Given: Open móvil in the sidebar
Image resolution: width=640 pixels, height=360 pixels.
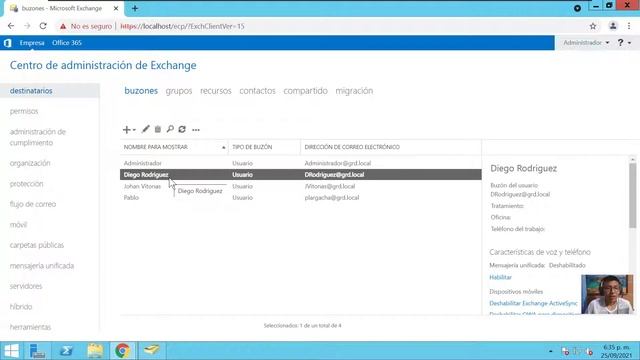Looking at the screenshot, I should (18, 224).
